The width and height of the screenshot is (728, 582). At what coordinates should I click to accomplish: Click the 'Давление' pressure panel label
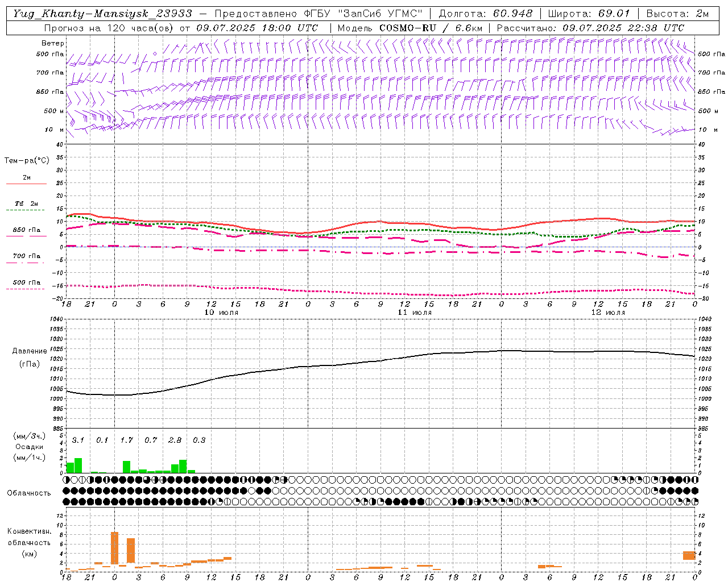30,351
